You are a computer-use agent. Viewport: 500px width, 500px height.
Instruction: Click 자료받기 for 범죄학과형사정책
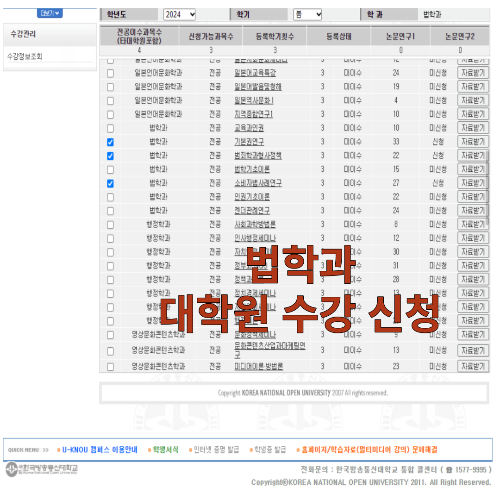(x=473, y=156)
